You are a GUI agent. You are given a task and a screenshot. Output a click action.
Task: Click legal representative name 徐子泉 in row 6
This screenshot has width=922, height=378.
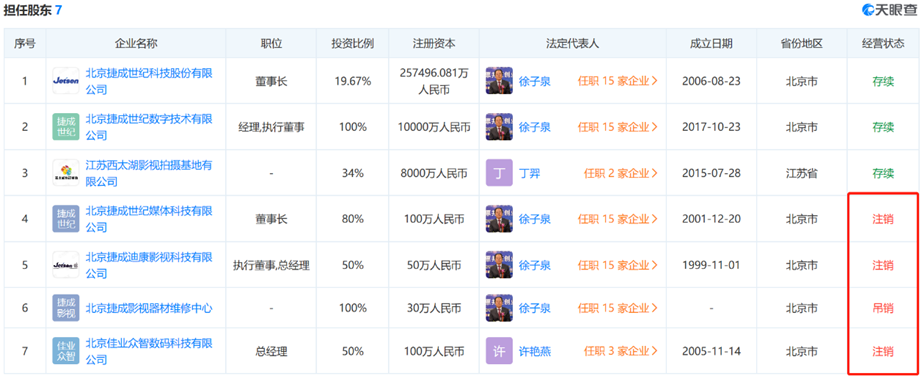(535, 308)
